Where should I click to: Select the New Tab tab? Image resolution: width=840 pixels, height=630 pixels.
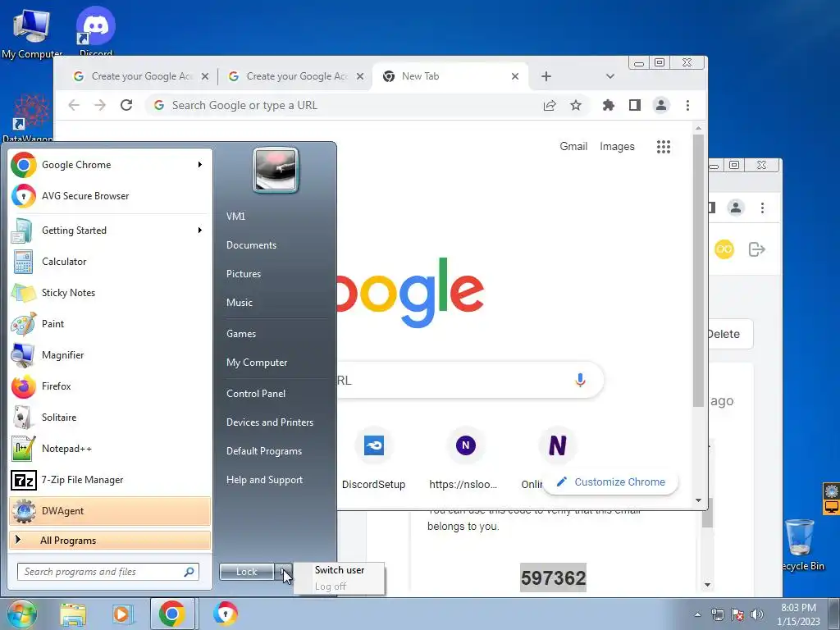tap(449, 76)
